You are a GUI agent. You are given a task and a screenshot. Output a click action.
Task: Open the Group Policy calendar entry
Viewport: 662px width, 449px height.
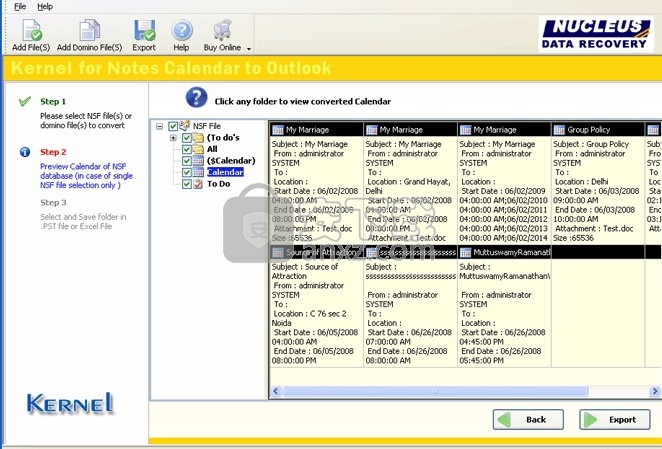click(597, 182)
